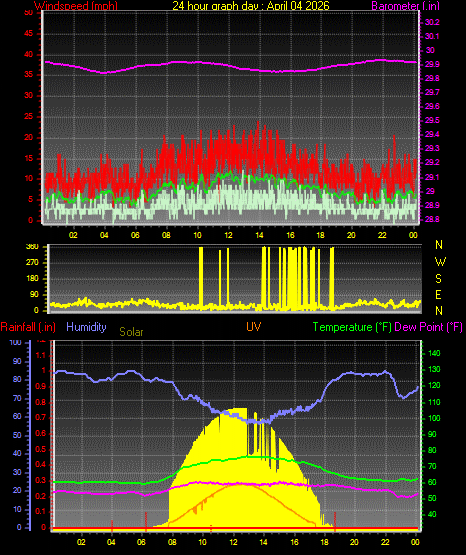
Task: Click barometer scale value 30.1
Action: (x=432, y=36)
